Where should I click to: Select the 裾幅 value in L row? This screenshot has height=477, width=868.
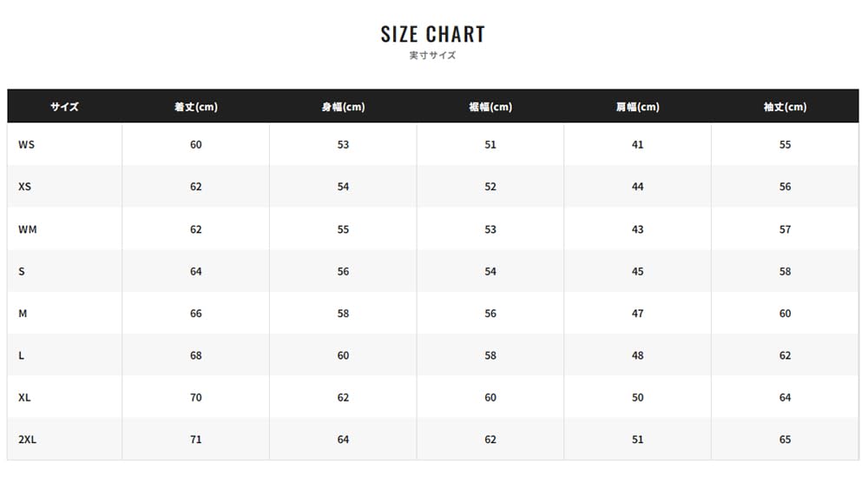pyautogui.click(x=490, y=355)
